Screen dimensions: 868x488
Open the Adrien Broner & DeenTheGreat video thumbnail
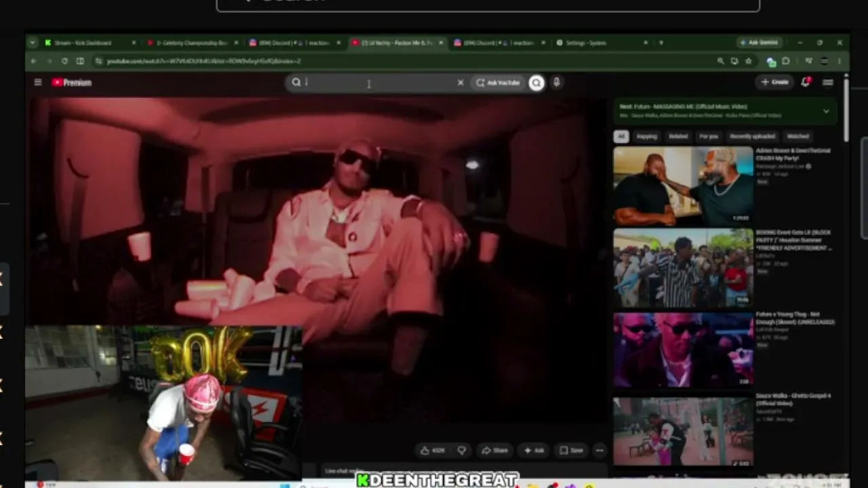click(683, 186)
